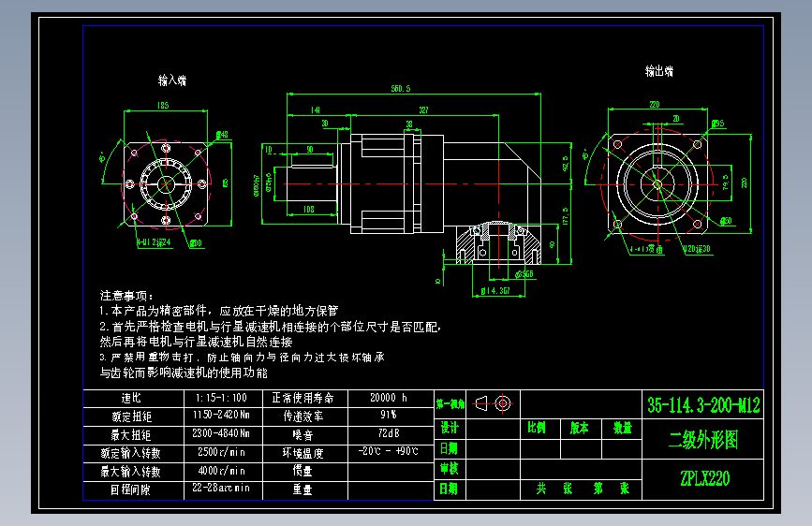
Task: Click the 1:15-1:100 ratio value
Action: [223, 398]
